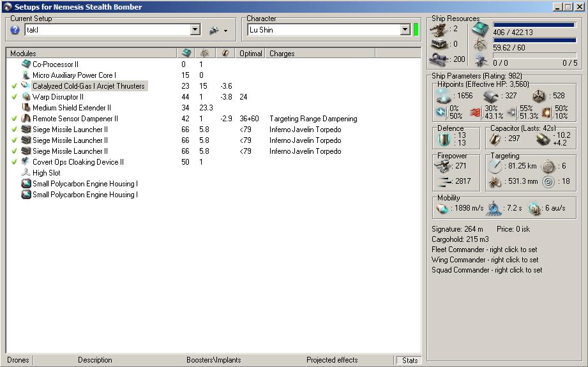Open the ship setup actions icon menu

[x=214, y=31]
